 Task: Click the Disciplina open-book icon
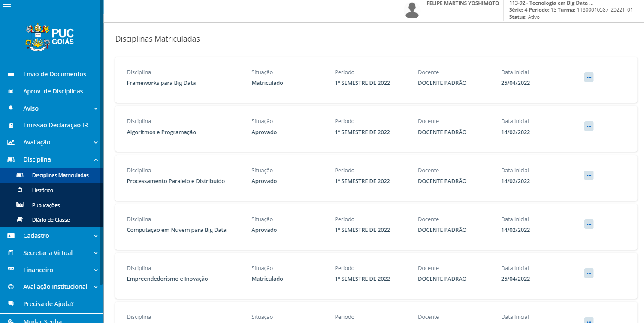pyautogui.click(x=11, y=159)
